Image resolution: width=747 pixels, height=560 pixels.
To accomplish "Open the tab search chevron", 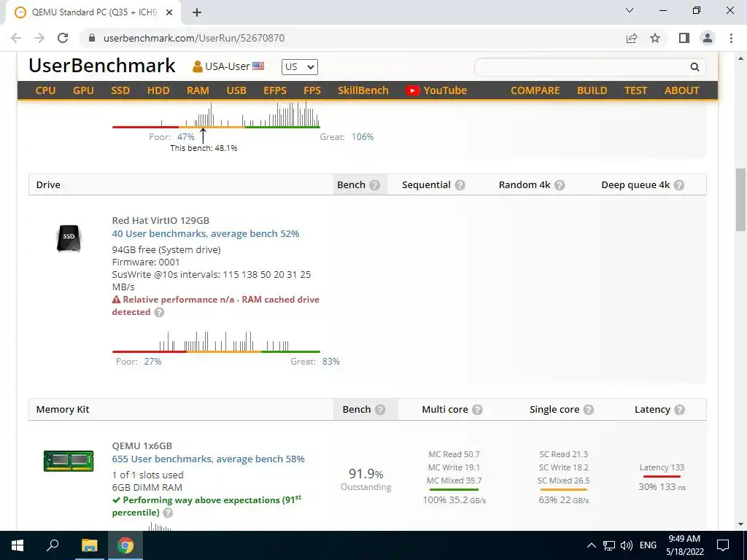I will pos(630,10).
